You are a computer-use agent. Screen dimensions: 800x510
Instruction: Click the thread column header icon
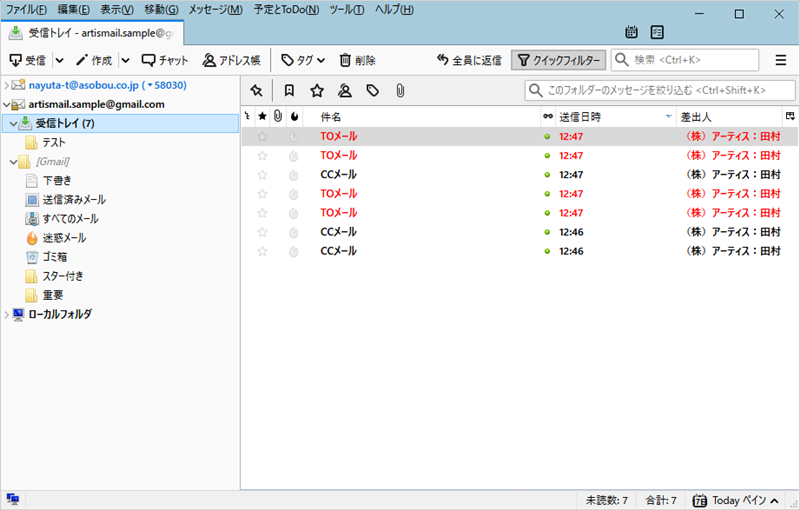click(x=247, y=117)
